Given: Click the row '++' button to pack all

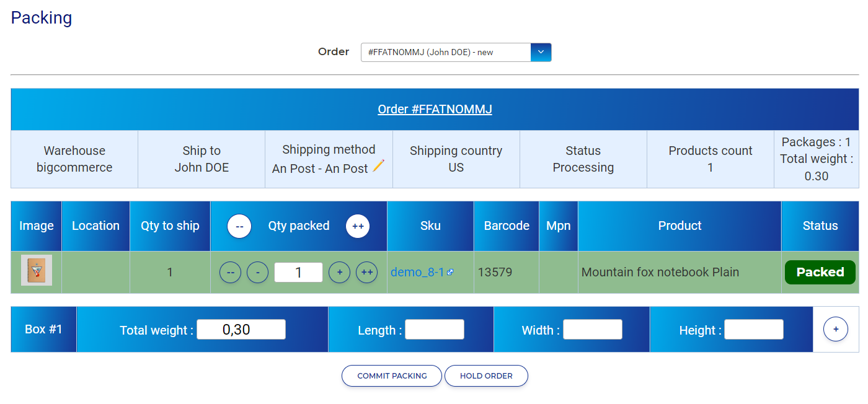Looking at the screenshot, I should (x=366, y=272).
